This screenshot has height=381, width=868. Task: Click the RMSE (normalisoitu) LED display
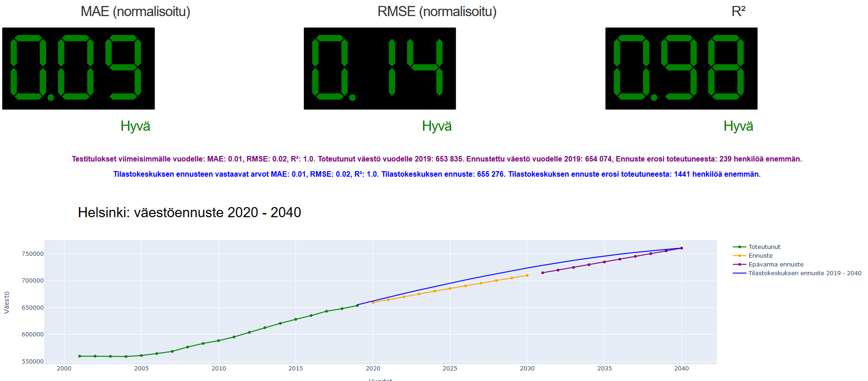pyautogui.click(x=380, y=69)
